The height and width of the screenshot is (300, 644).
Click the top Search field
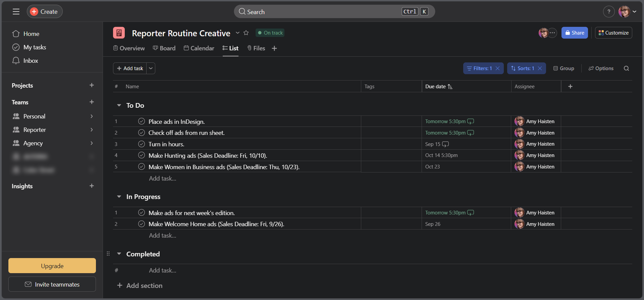(334, 12)
